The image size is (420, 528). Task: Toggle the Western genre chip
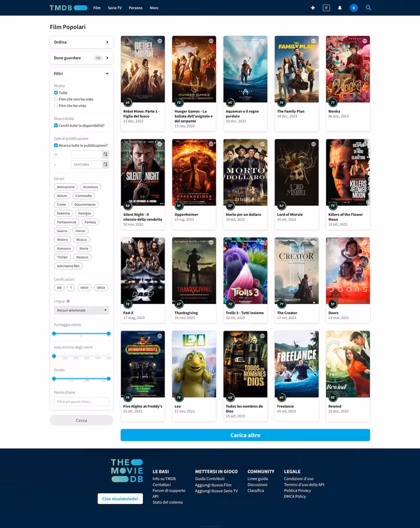click(82, 257)
